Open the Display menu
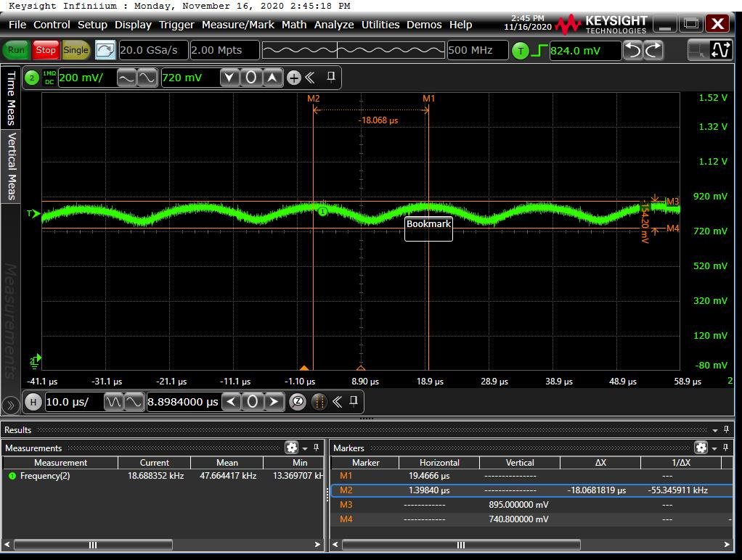Viewport: 742px width, 560px height. (x=133, y=25)
